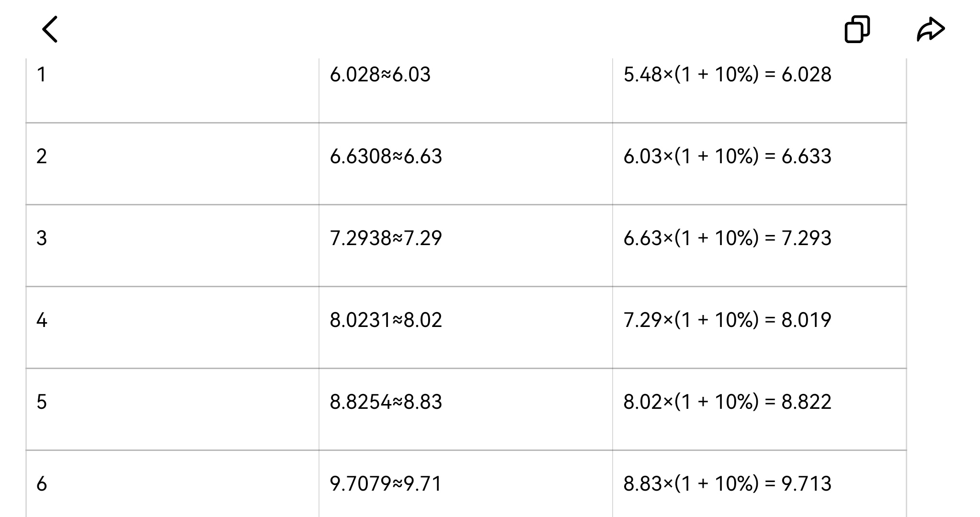Click the cell reading 9.7079≈9.71
The height and width of the screenshot is (517, 980).
pyautogui.click(x=386, y=484)
